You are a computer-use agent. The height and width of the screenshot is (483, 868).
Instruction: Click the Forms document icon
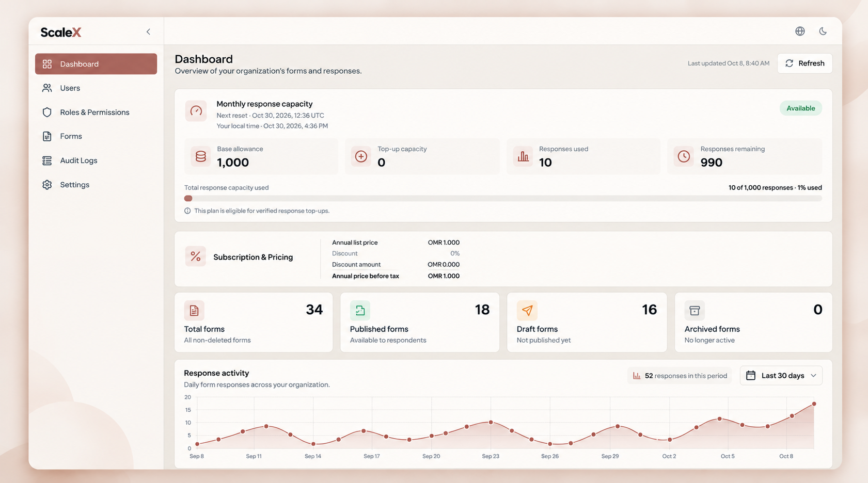point(47,136)
